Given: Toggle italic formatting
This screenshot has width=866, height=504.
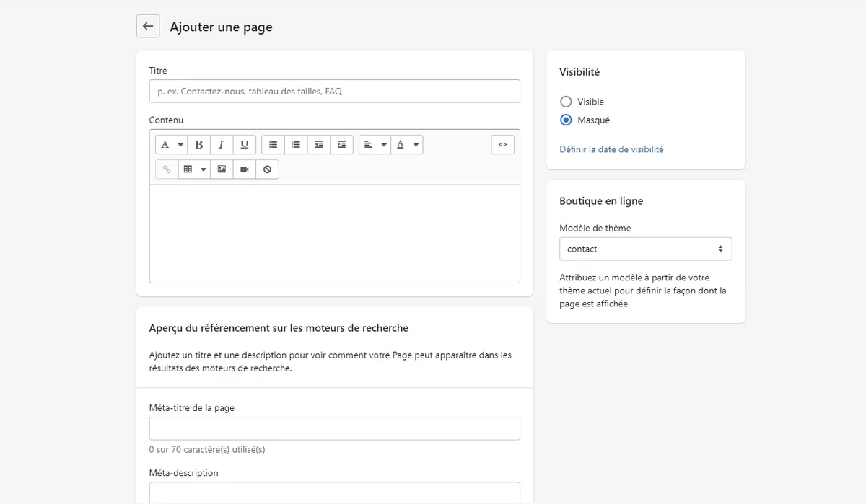Looking at the screenshot, I should coord(222,144).
